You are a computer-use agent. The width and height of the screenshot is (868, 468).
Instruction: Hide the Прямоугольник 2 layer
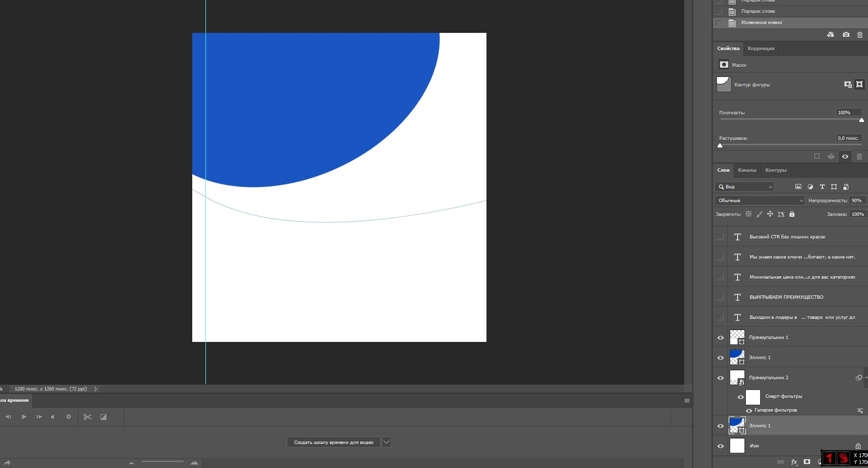720,378
